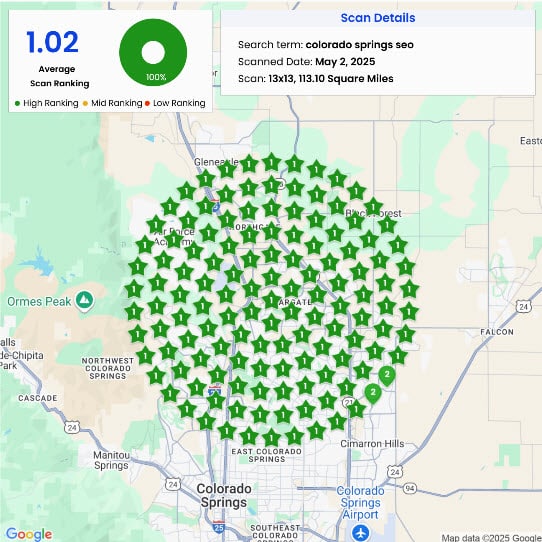
Task: Click the Interstate 25 shield below Colorado Springs
Action: 219,527
